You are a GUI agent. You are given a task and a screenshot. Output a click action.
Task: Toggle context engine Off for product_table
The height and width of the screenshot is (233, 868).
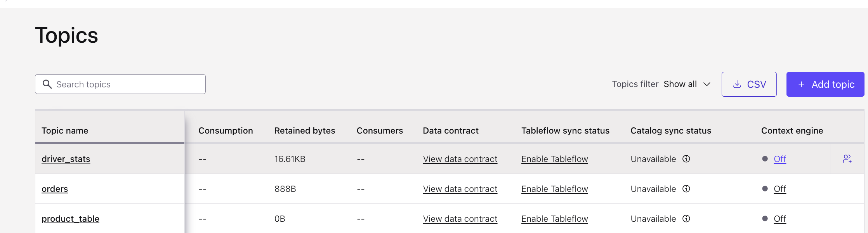780,219
